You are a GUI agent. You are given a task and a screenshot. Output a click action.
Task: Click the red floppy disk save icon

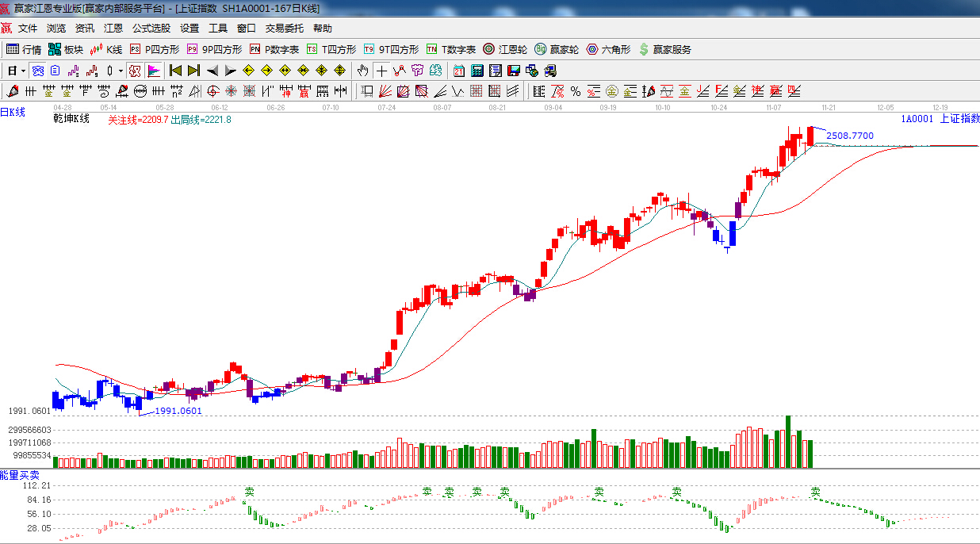coord(513,71)
